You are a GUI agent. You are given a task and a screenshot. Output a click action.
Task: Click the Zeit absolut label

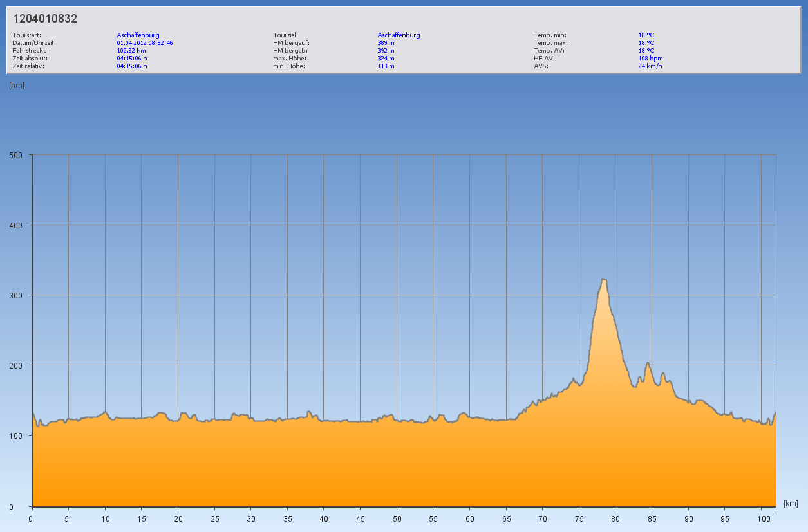(x=30, y=59)
